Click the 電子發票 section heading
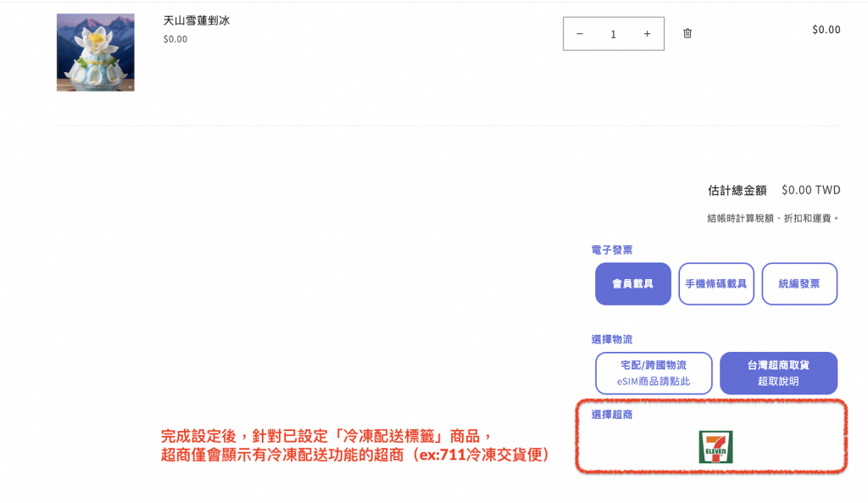Screen dimensions: 868x503 [611, 250]
